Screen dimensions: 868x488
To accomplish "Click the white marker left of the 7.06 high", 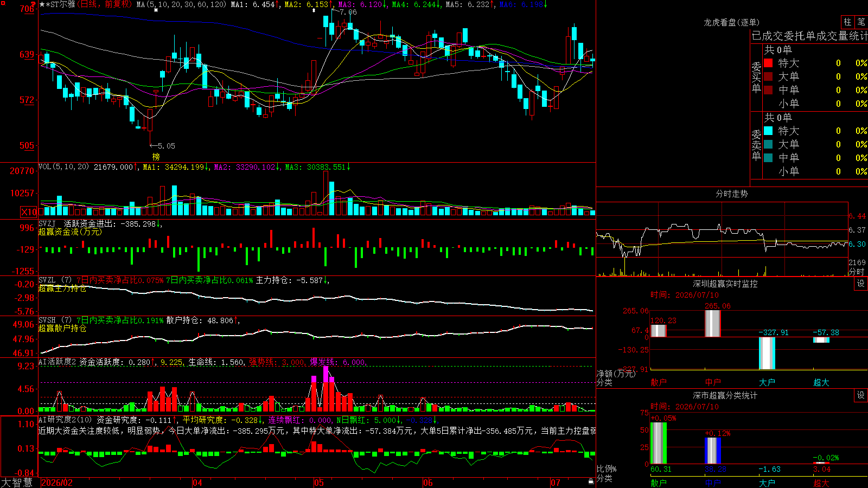I will [x=314, y=10].
